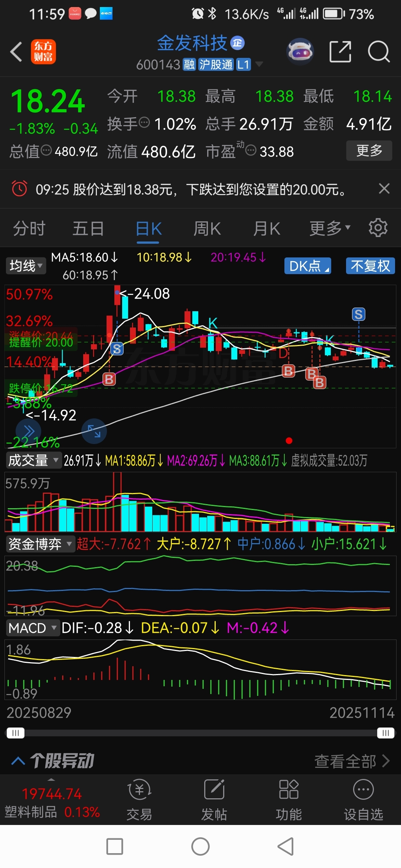Expand the 更多 chart period dropdown
Viewport: 401px width, 868px height.
(x=330, y=228)
